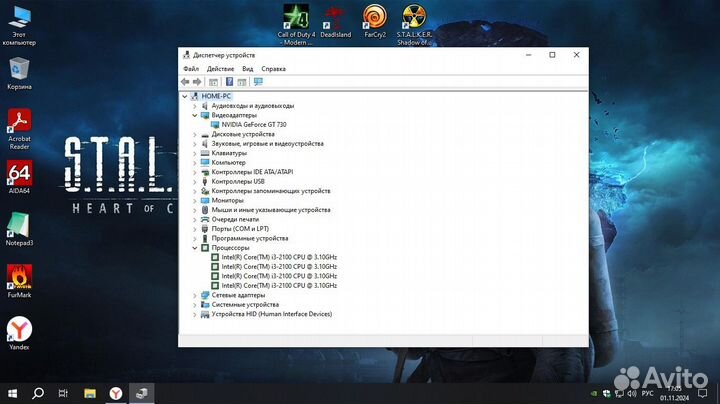720x404 pixels.
Task: Collapse Видеоадаптеры node
Action: click(195, 115)
